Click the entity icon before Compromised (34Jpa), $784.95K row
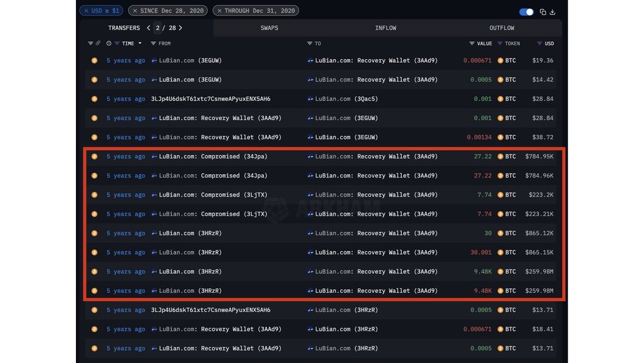 click(154, 157)
